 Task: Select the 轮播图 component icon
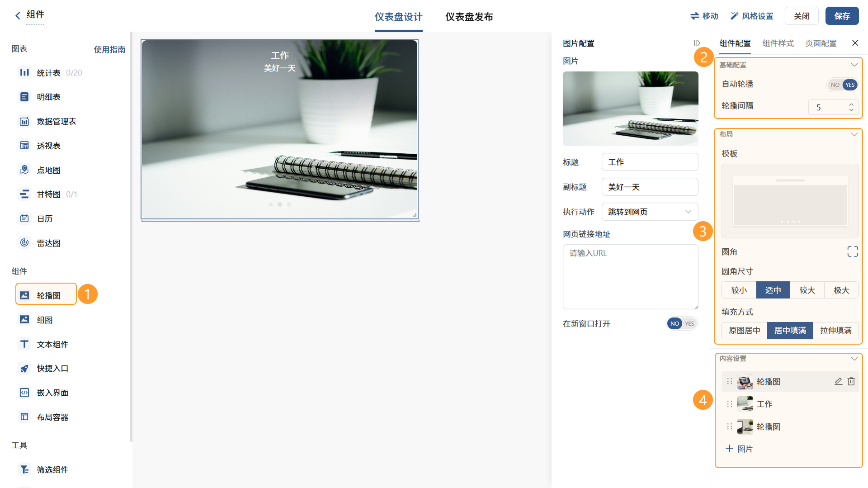[24, 295]
